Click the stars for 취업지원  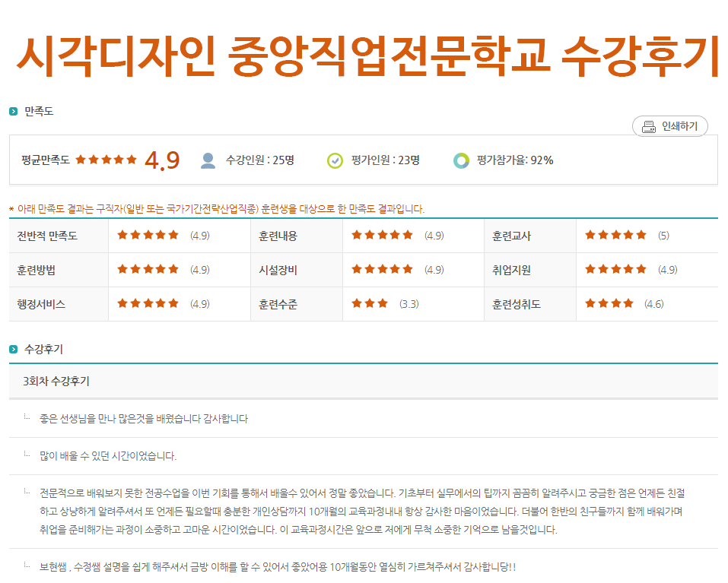[615, 270]
